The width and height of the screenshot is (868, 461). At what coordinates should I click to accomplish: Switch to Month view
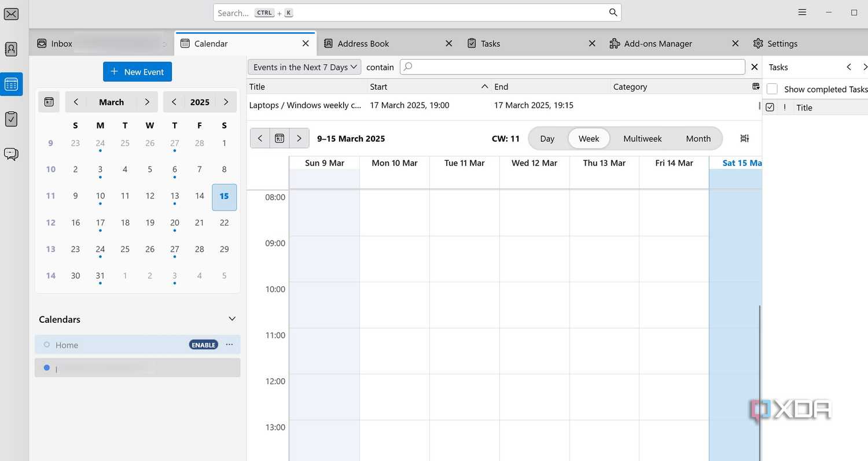698,139
